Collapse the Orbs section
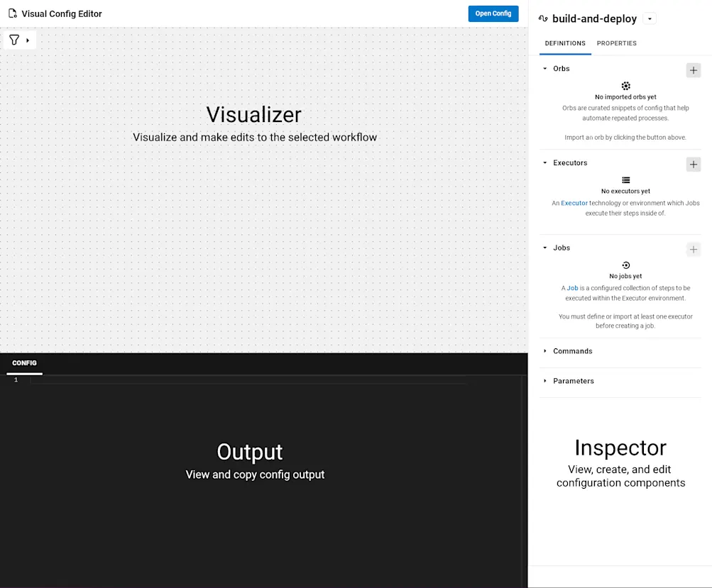Image resolution: width=712 pixels, height=588 pixels. [544, 68]
